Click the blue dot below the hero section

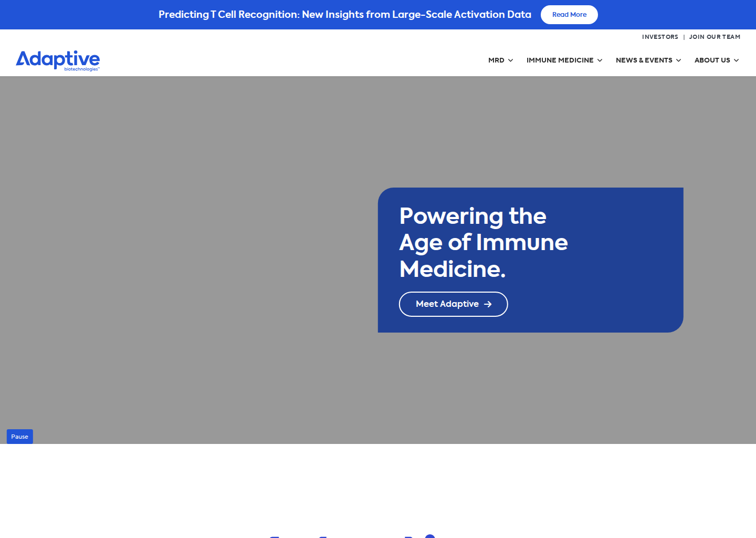tap(430, 536)
